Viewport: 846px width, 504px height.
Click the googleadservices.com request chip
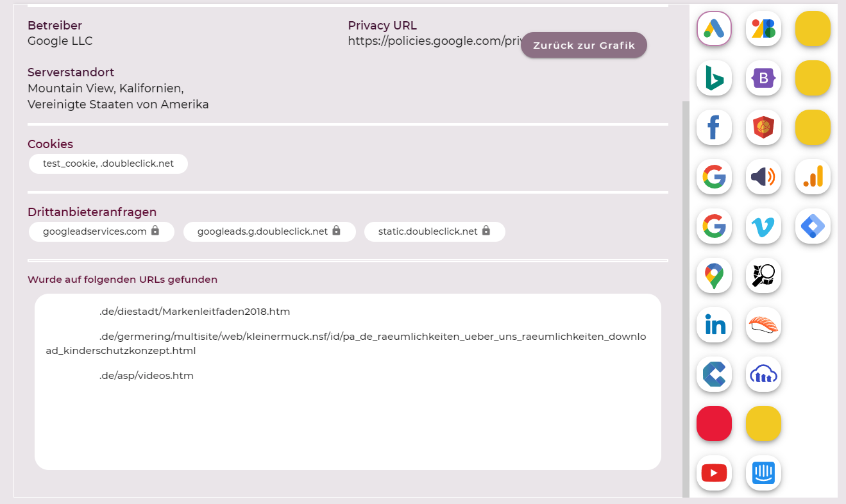101,231
